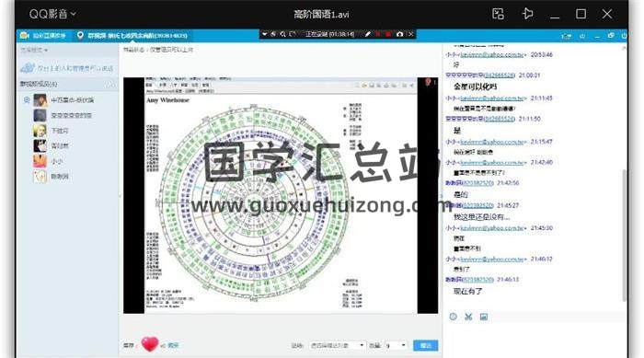The width and height of the screenshot is (644, 358).
Task: Pin the QQ影音 player window on top
Action: (x=527, y=14)
